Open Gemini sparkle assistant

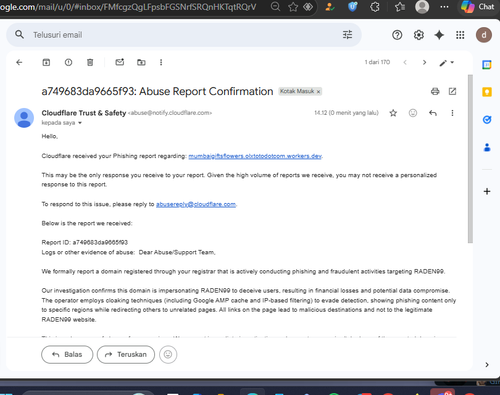[x=439, y=35]
